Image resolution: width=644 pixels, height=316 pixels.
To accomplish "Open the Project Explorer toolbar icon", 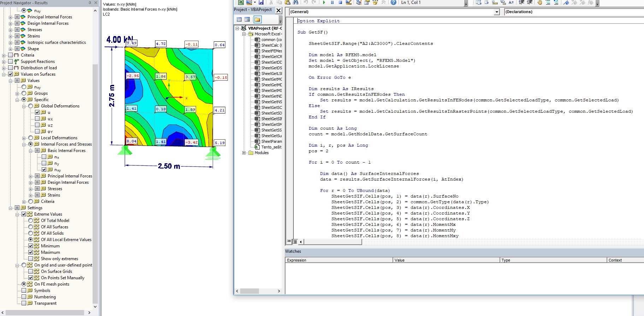I will tap(359, 2).
